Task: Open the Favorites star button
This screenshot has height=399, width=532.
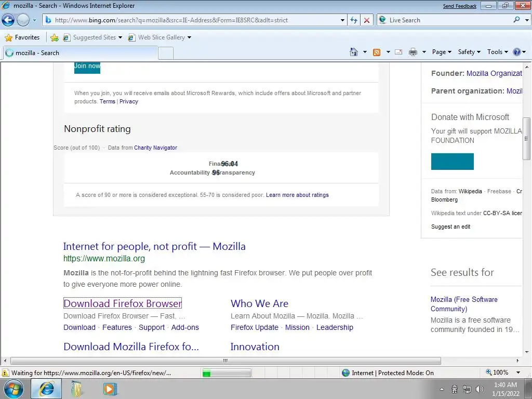Action: coord(22,37)
